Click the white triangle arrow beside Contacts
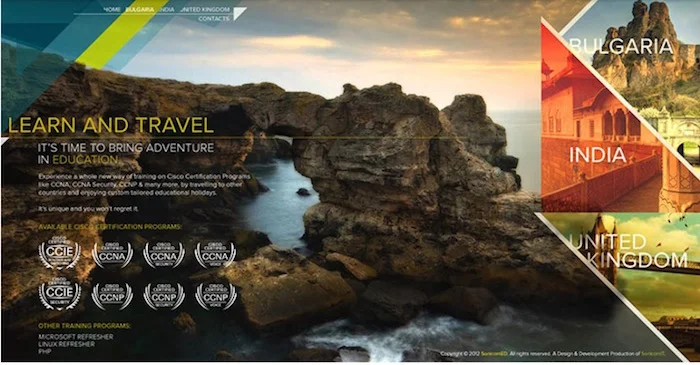The image size is (700, 365). click(x=238, y=13)
